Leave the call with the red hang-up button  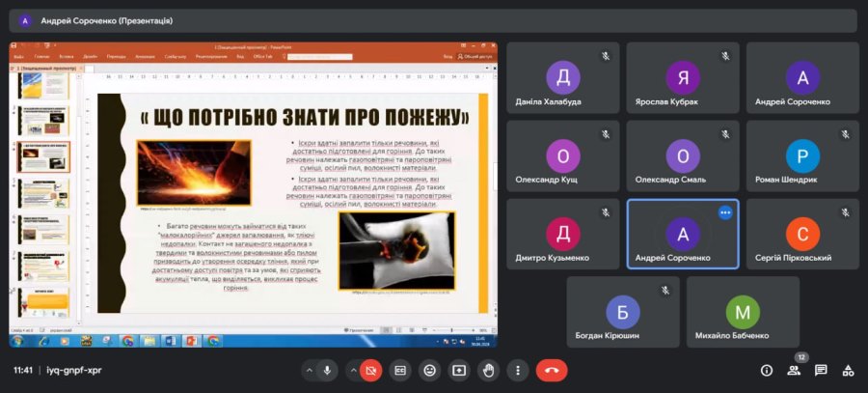(552, 370)
